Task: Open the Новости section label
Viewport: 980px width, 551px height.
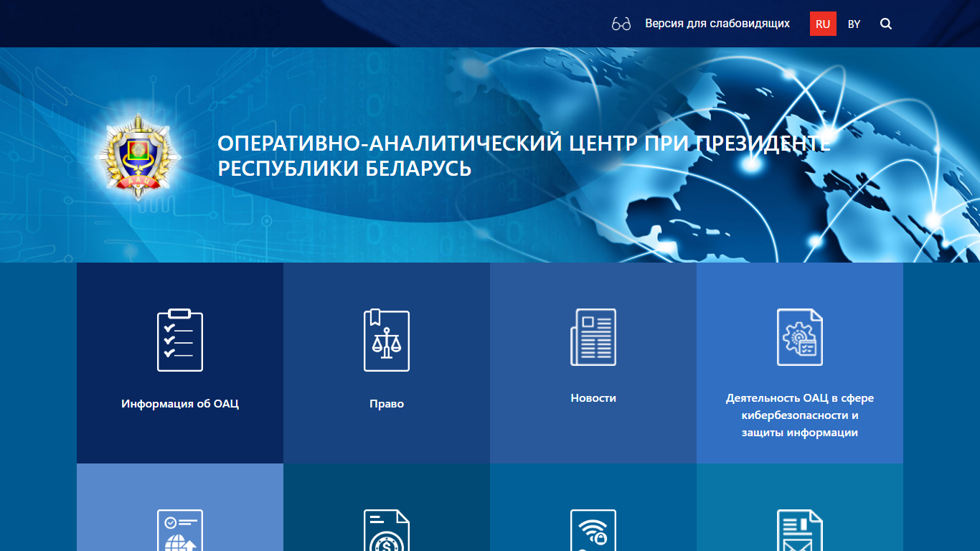Action: (593, 398)
